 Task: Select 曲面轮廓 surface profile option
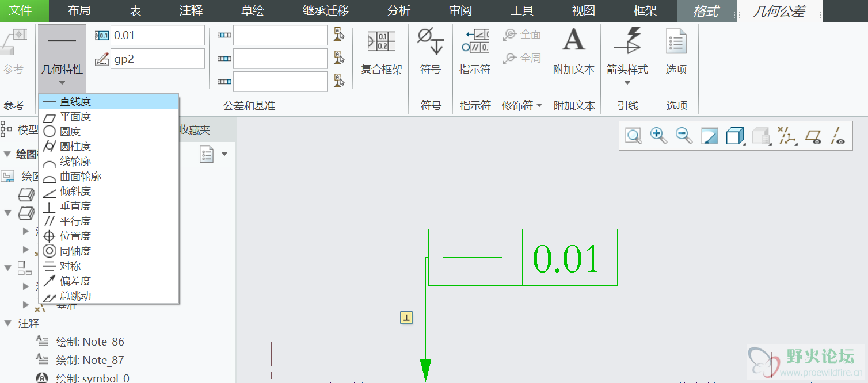tap(108, 177)
